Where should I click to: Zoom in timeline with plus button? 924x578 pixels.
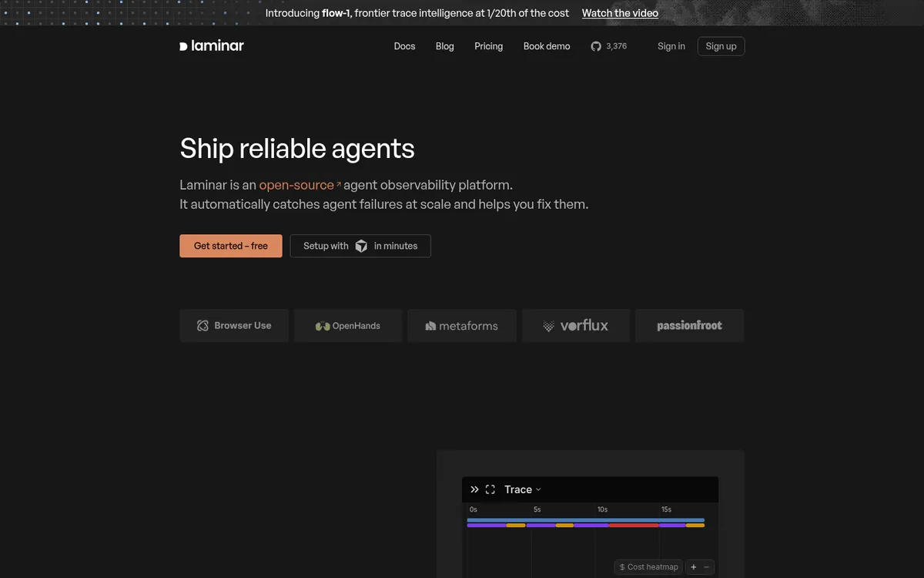[693, 567]
